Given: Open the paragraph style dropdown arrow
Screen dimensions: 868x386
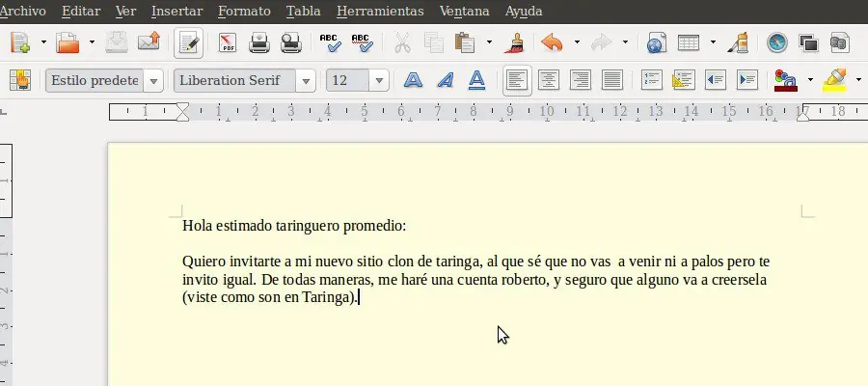Looking at the screenshot, I should tap(153, 81).
